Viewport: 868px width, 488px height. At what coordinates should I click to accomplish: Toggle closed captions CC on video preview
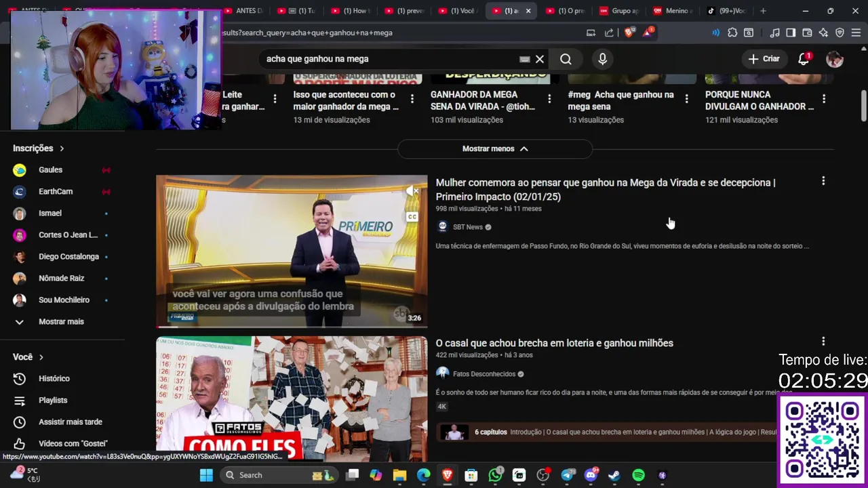(412, 217)
